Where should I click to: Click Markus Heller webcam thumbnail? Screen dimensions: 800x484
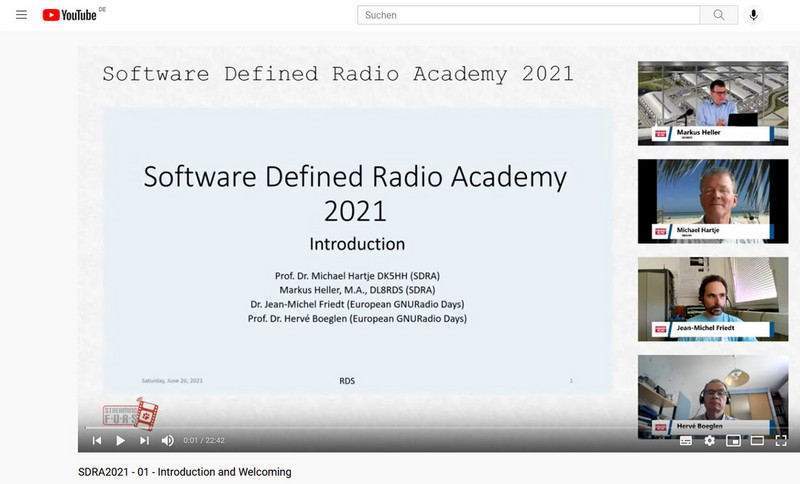coord(713,104)
